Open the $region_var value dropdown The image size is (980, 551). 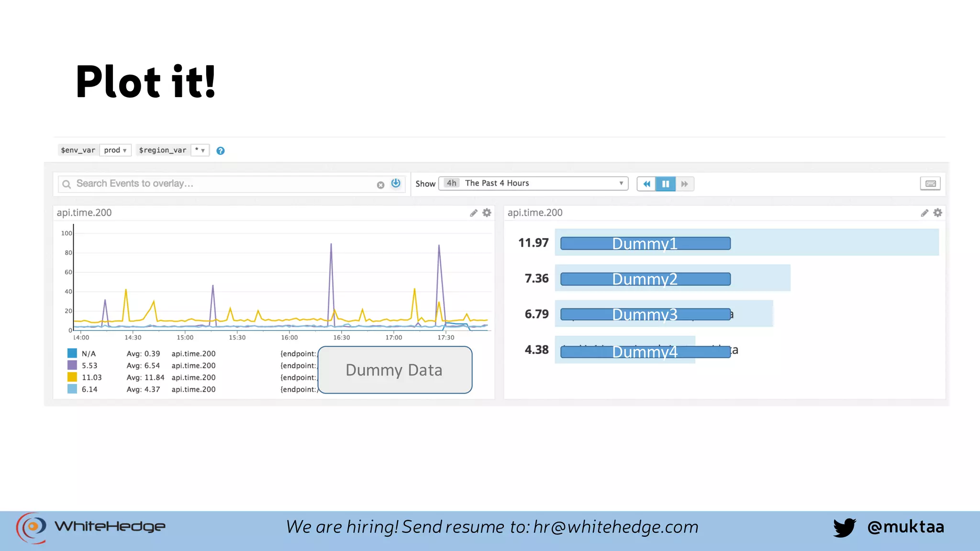(200, 150)
